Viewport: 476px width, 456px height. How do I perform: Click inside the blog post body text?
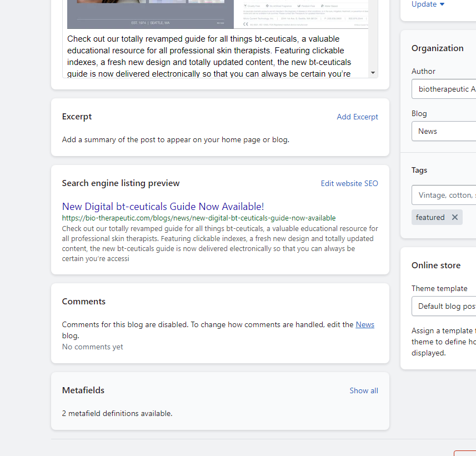[209, 56]
